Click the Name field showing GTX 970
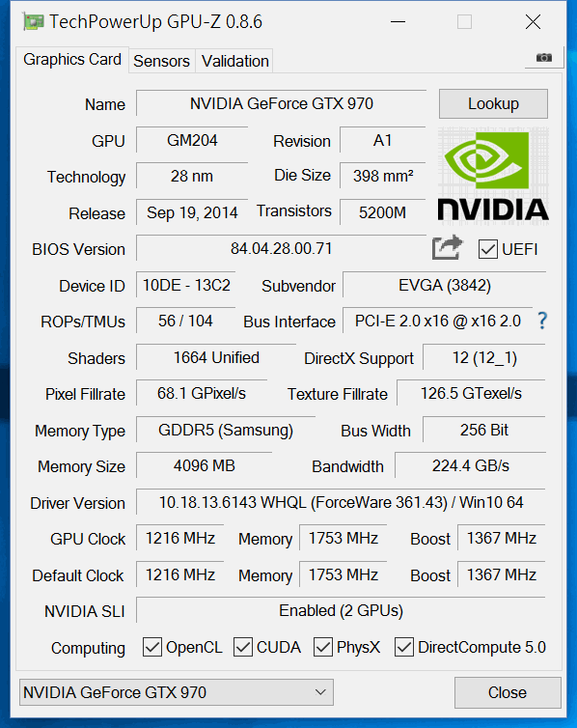The image size is (577, 728). coord(281,103)
